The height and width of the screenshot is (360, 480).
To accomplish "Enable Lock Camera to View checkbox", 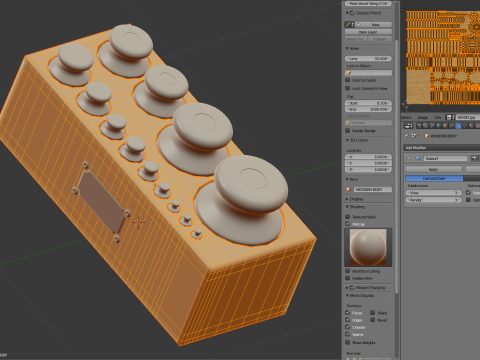I will click(348, 88).
